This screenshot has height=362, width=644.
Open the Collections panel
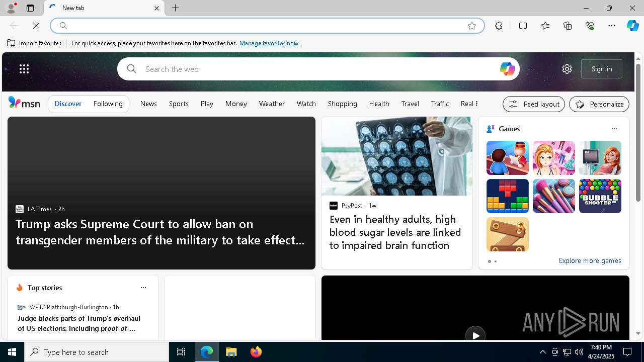pos(568,26)
